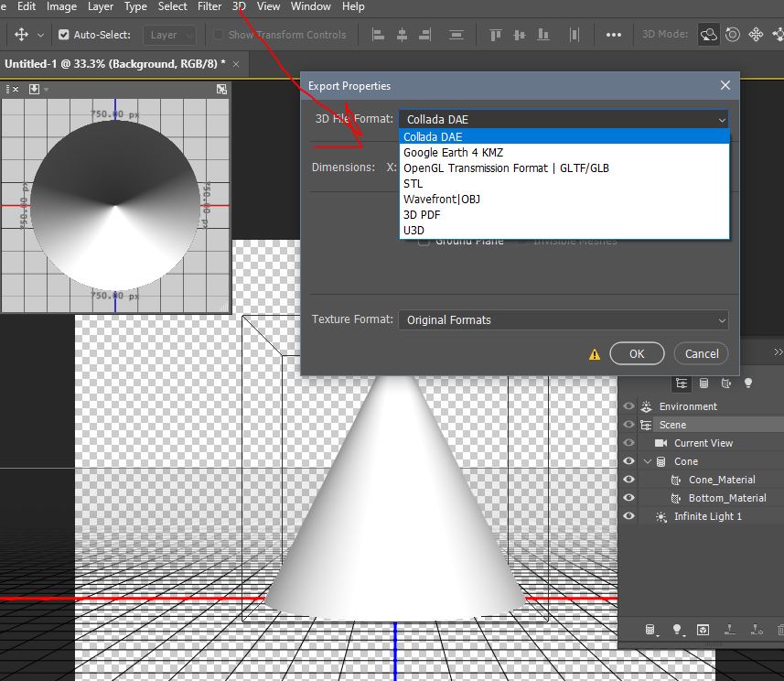Viewport: 784px width, 681px height.
Task: Open the Window menu
Action: (x=310, y=6)
